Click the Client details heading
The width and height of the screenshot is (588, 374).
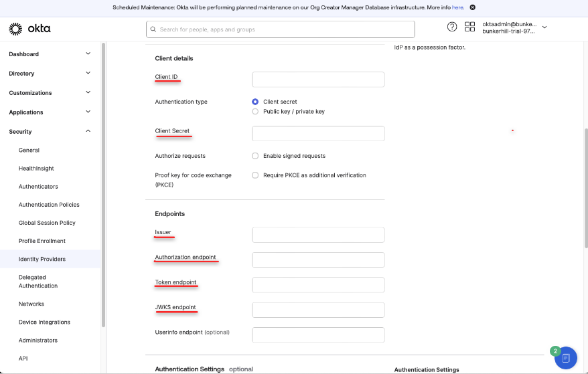[174, 58]
